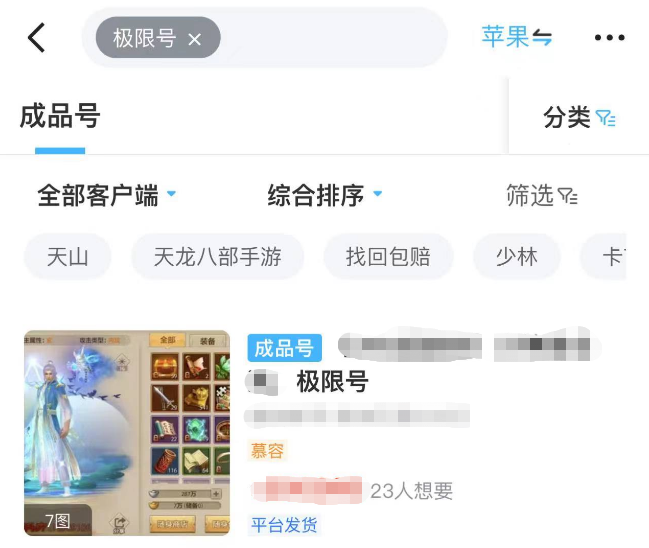
Task: Remove the 极限号 search tag
Action: 194,40
